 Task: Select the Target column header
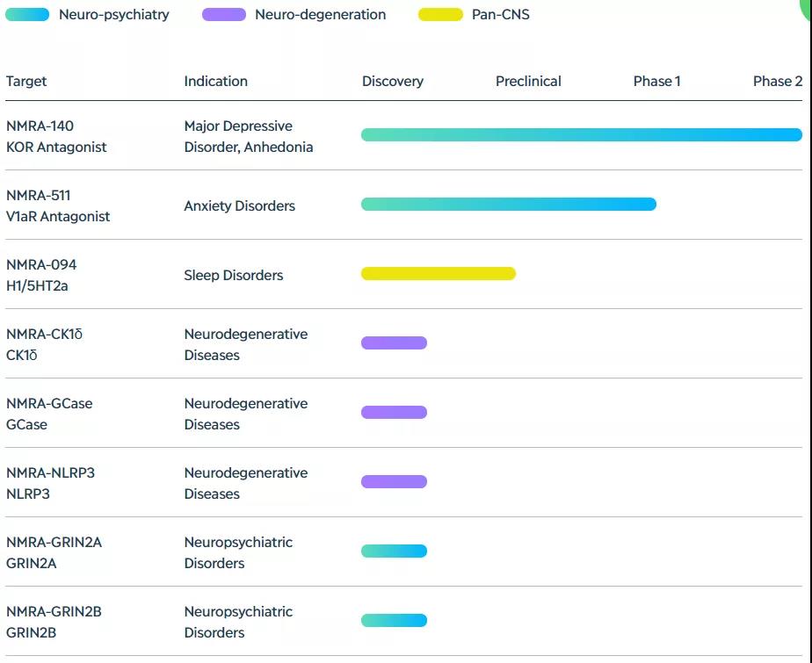pyautogui.click(x=26, y=82)
